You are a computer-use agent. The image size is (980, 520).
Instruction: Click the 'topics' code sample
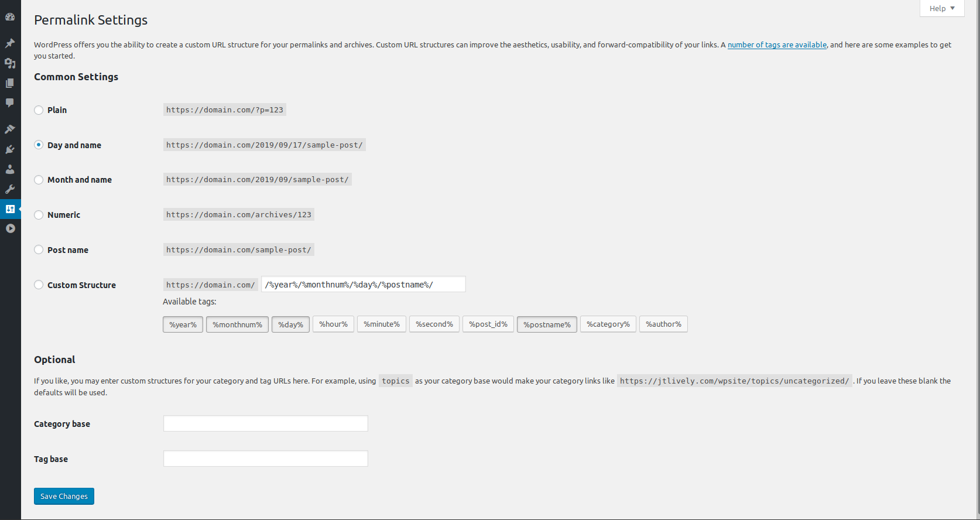tap(396, 381)
